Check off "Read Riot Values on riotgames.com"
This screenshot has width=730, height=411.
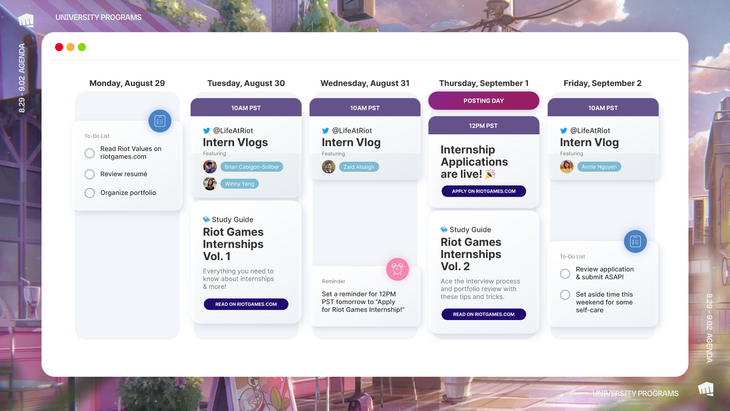coord(90,153)
